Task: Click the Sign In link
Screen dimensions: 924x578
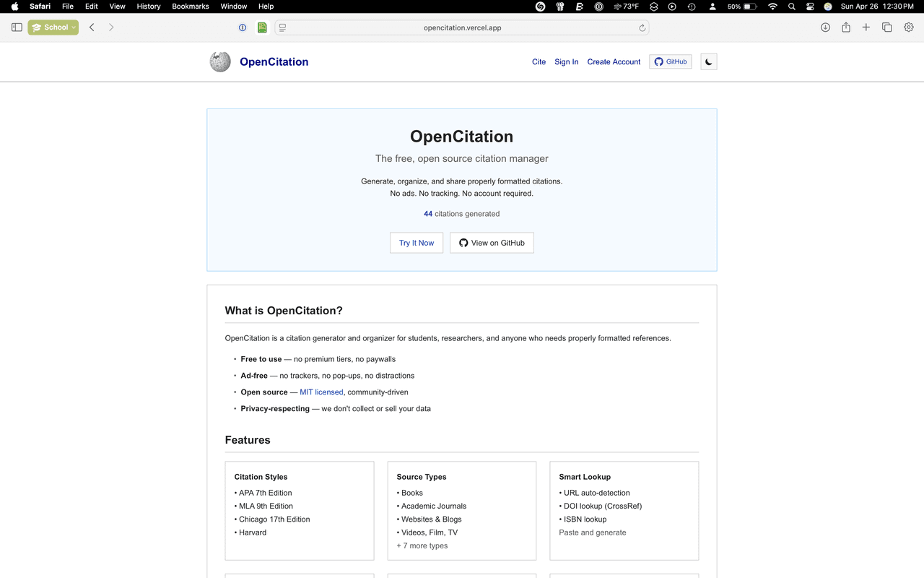Action: pyautogui.click(x=567, y=61)
